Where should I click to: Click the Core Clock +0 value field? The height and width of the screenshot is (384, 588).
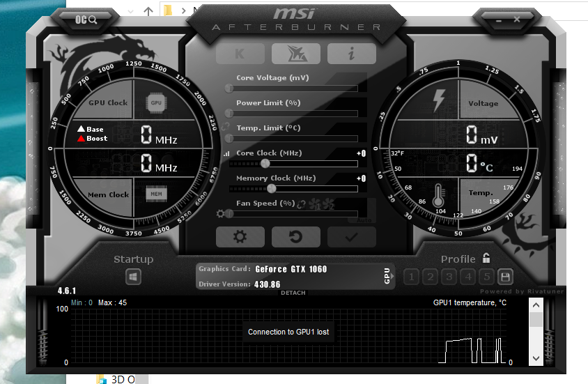pyautogui.click(x=362, y=153)
